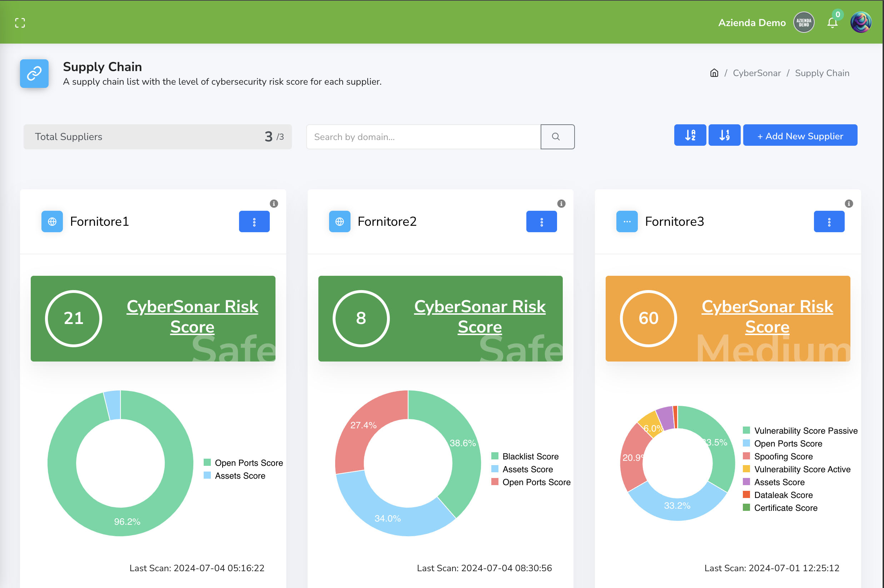Open Fornitore3 options menu with three-dot icon
This screenshot has width=884, height=588.
[x=828, y=220]
